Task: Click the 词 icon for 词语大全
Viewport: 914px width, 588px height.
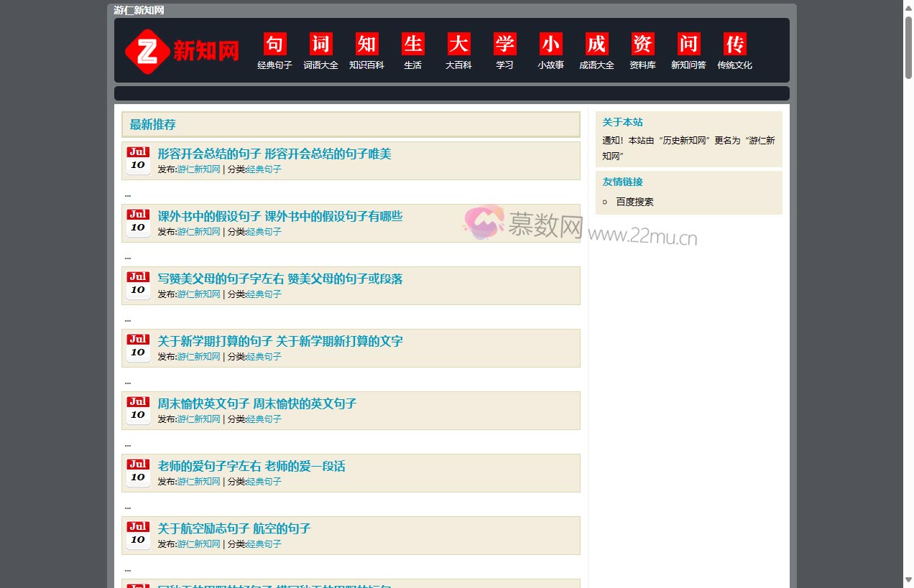Action: pyautogui.click(x=321, y=44)
